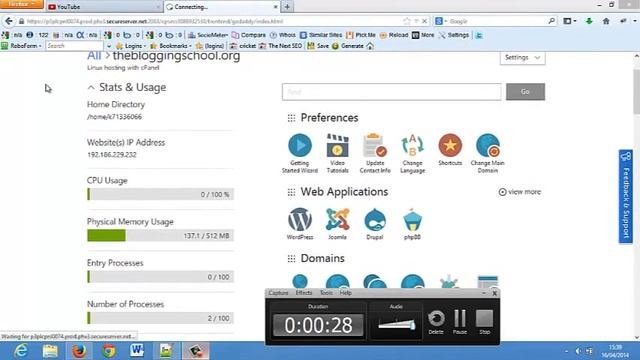Open a new browser tab

pyautogui.click(x=287, y=7)
